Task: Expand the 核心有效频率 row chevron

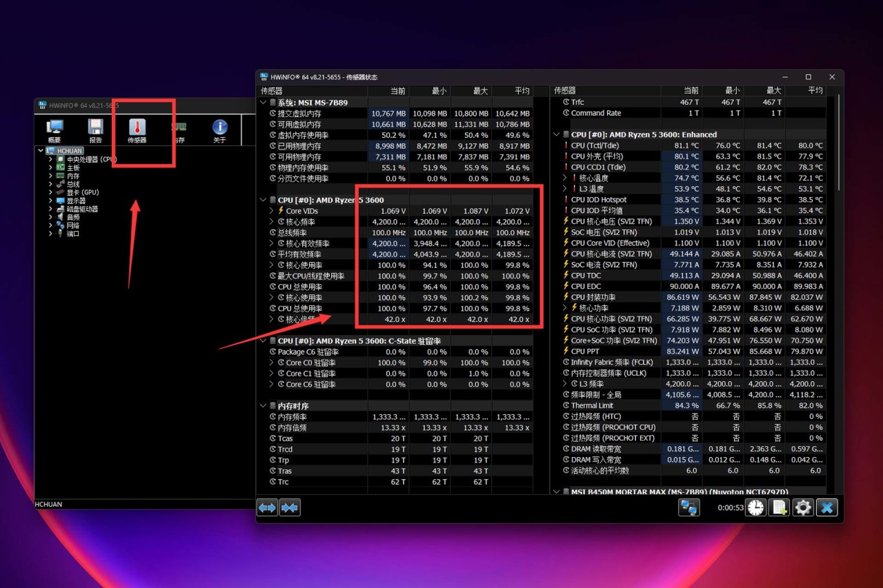Action: pos(271,243)
